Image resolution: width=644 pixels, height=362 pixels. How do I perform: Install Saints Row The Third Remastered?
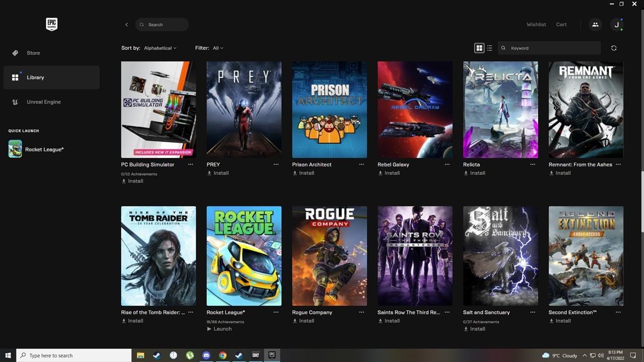point(389,321)
